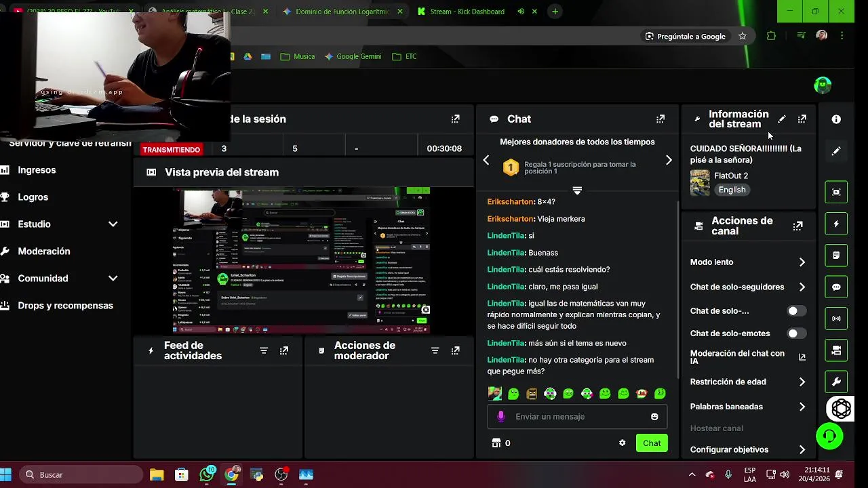Image resolution: width=868 pixels, height=488 pixels.
Task: Open the stream info icon in right rail
Action: coord(836,119)
